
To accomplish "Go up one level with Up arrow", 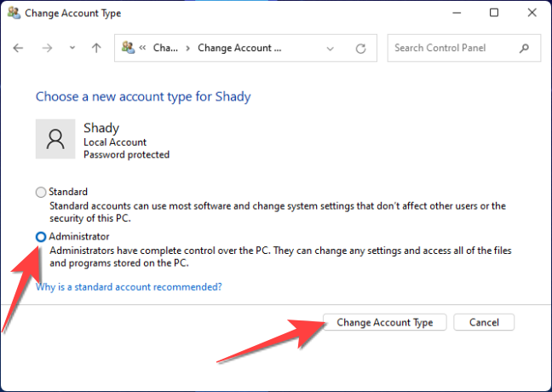I will pyautogui.click(x=96, y=49).
